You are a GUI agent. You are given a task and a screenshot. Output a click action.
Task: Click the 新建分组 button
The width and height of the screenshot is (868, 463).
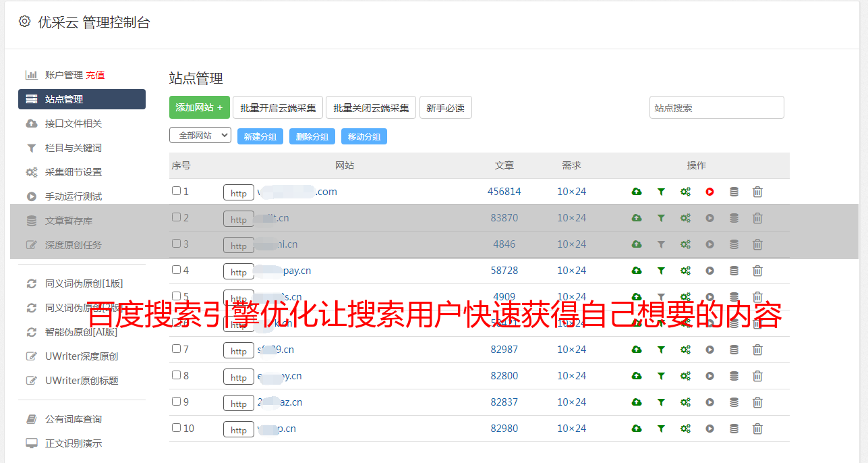[260, 136]
